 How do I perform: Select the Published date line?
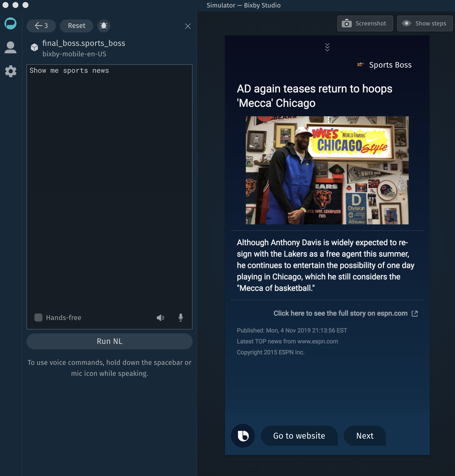[292, 330]
